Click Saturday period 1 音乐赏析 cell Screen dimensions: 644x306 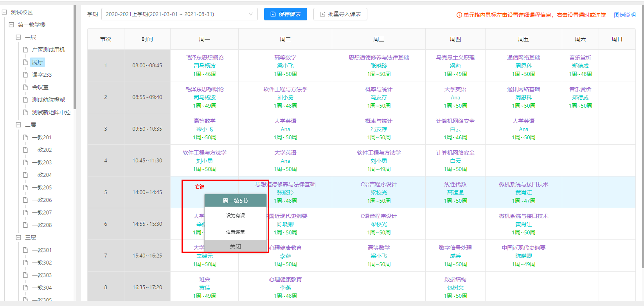(580, 65)
